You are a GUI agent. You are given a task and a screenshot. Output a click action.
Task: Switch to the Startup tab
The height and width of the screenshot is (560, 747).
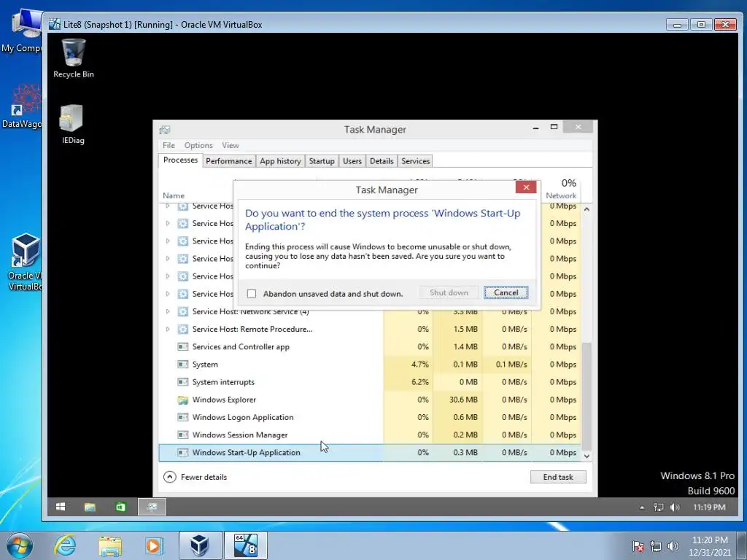[x=322, y=161]
